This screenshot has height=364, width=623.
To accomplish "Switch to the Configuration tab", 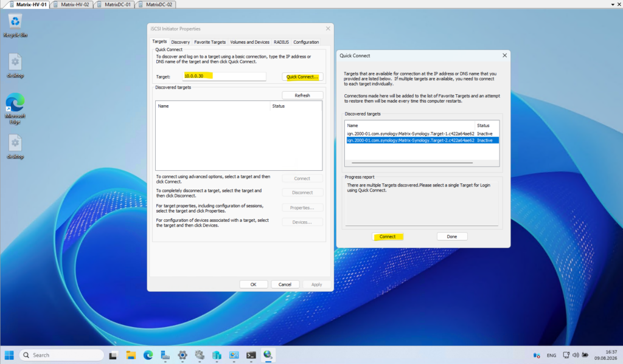I will (x=306, y=42).
